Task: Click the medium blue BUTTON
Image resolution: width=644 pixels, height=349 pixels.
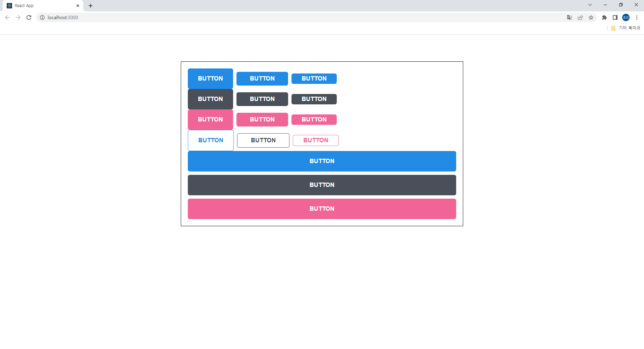Action: tap(262, 79)
